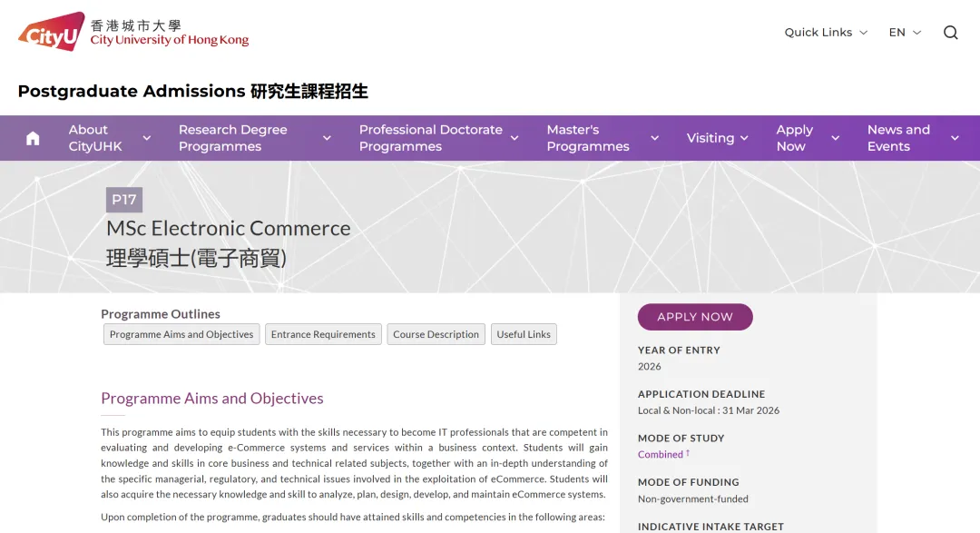980x533 pixels.
Task: Click the Useful Links button
Action: point(524,334)
